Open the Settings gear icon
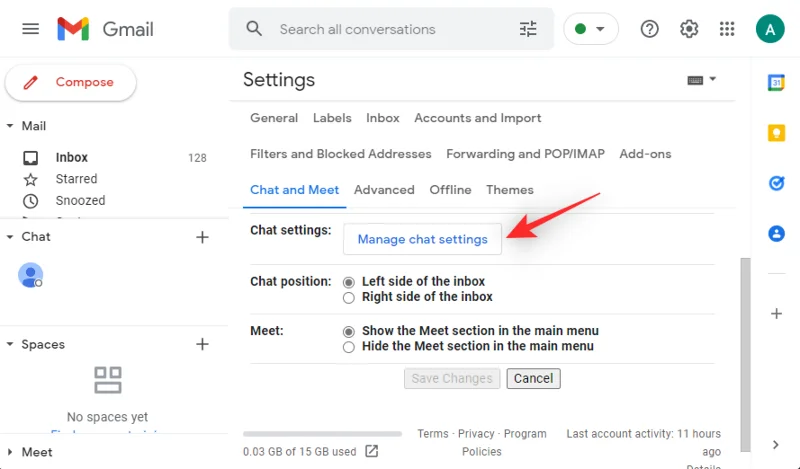800x469 pixels. [689, 29]
